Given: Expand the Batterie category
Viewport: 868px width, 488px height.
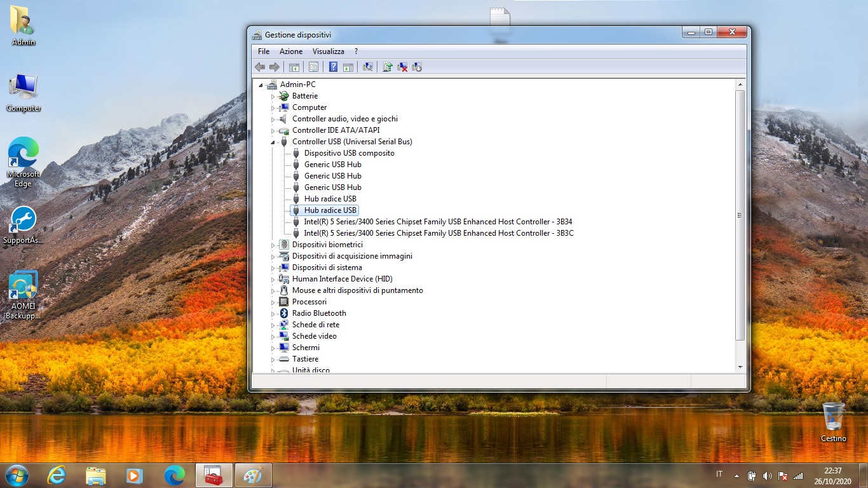Looking at the screenshot, I should tap(273, 97).
